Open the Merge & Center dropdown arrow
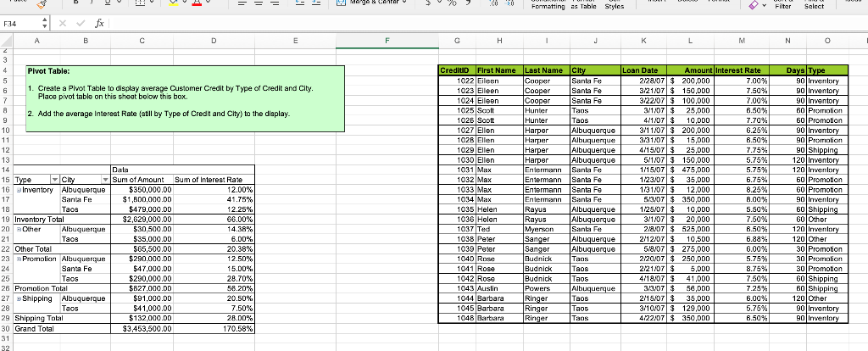This screenshot has height=351, width=868. coord(404,2)
